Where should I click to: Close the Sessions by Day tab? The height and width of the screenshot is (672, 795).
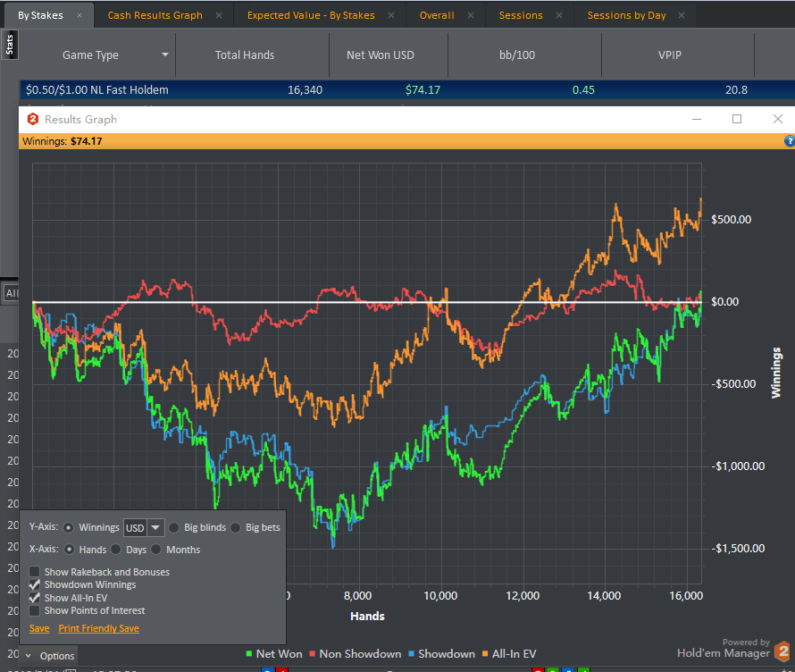[682, 15]
